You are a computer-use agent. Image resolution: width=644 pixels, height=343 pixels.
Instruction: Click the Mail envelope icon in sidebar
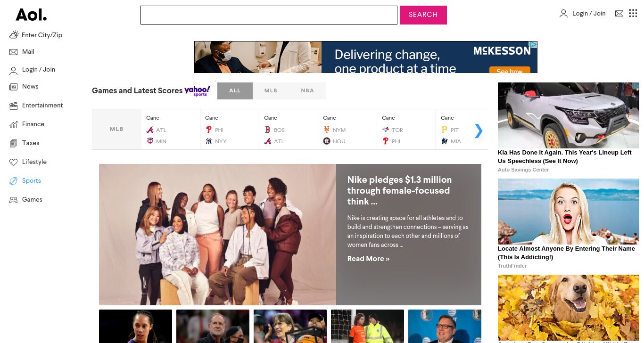(13, 52)
